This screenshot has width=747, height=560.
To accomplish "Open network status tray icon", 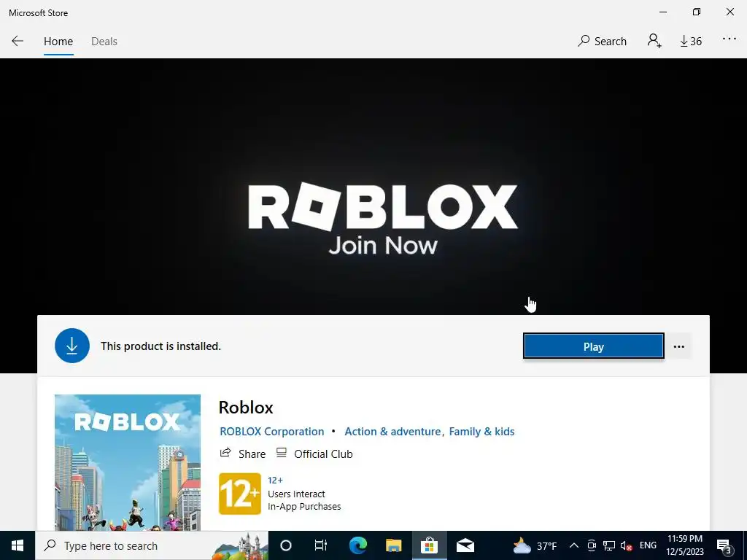I will click(609, 545).
